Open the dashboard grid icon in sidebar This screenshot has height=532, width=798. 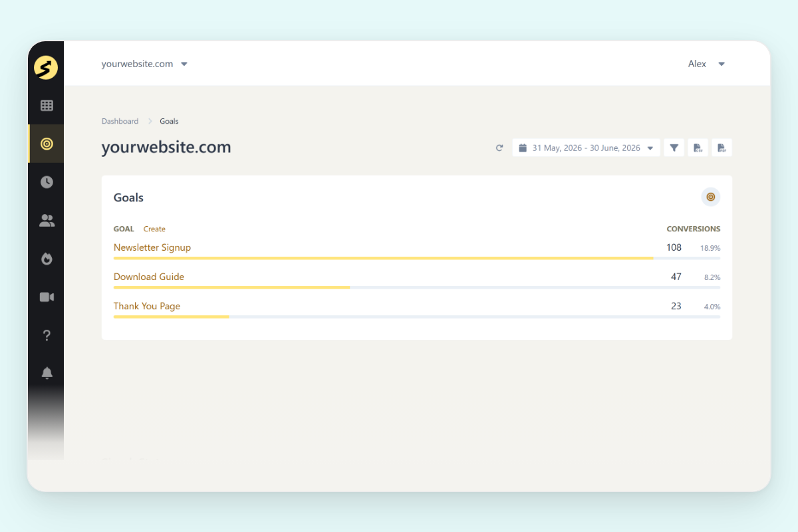coord(47,105)
